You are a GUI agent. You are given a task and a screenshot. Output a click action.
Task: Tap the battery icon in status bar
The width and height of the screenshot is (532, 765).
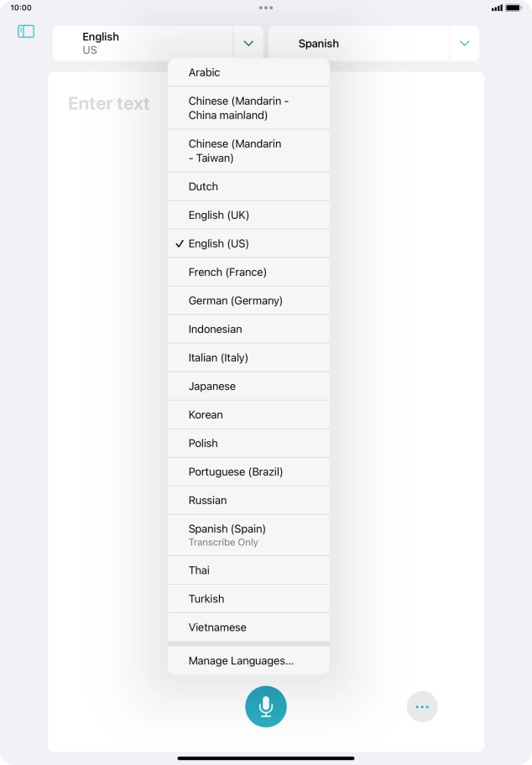(x=514, y=8)
